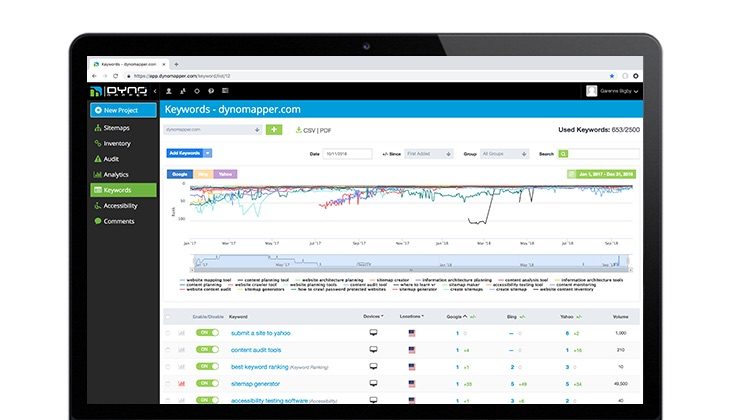732x420 pixels.
Task: Check the box for content audit tools
Action: [168, 350]
